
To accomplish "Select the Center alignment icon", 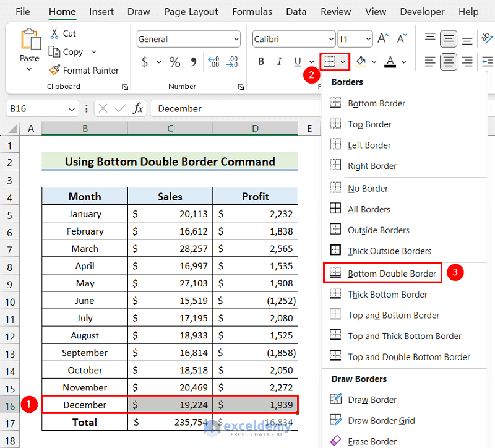I will (448, 61).
